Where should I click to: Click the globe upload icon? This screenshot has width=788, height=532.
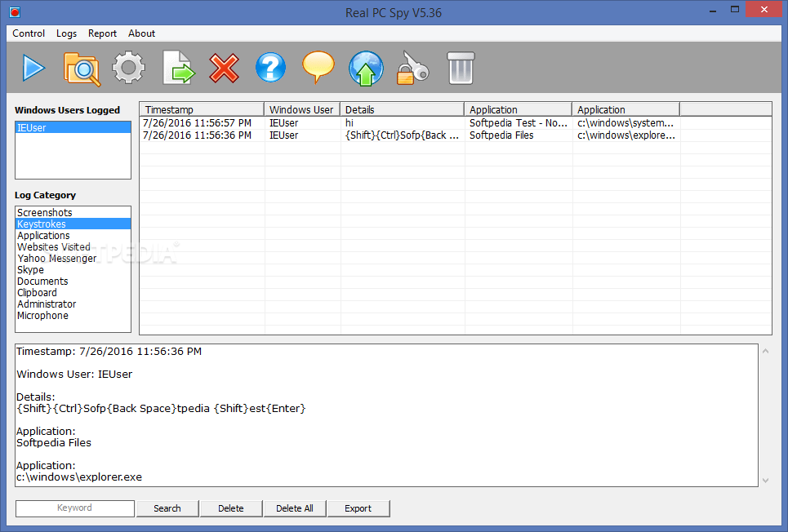[366, 68]
